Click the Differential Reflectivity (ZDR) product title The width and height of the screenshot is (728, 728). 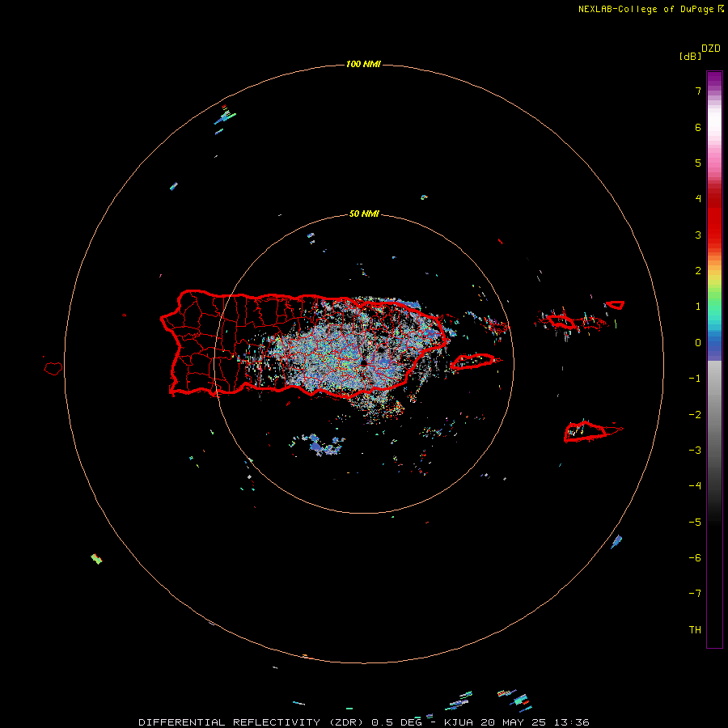(x=251, y=722)
